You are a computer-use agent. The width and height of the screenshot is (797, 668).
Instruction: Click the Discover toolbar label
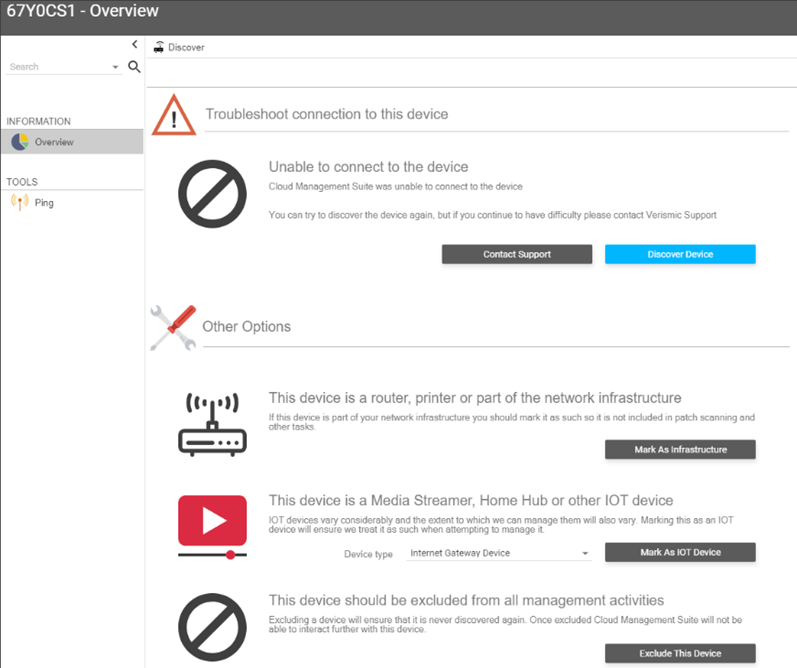[x=186, y=47]
